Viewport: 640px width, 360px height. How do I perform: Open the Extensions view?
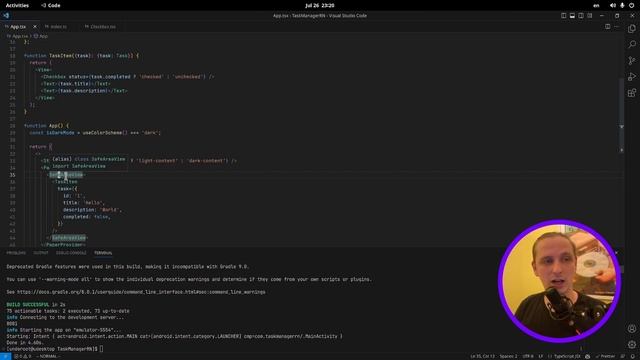[632, 93]
